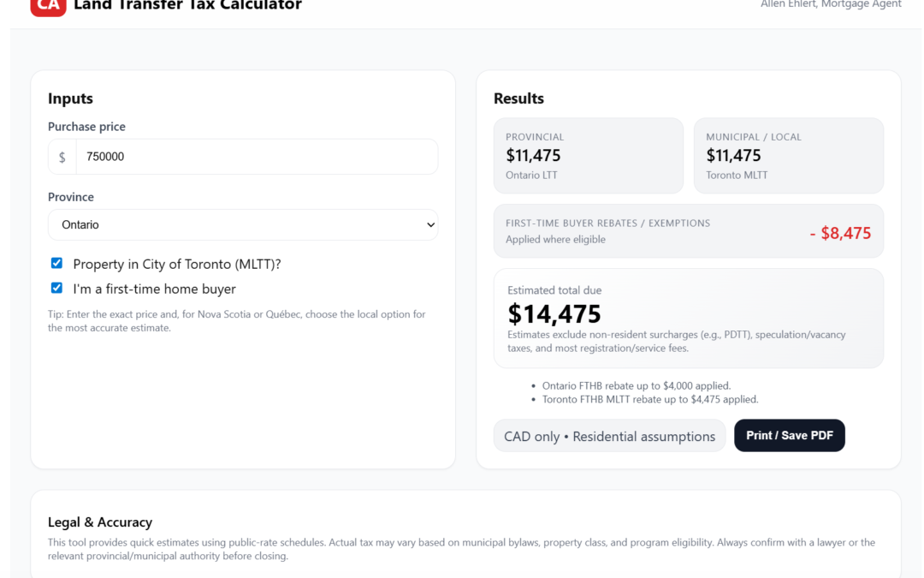Click inside the Purchase price input field

(257, 157)
